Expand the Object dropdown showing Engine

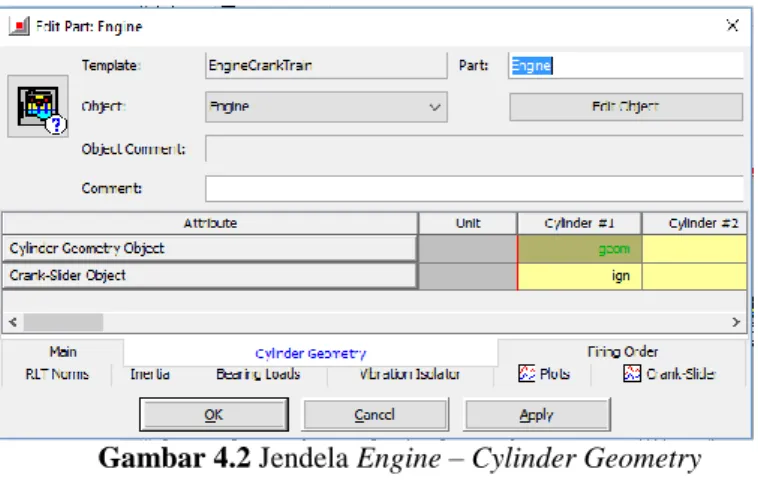click(326, 107)
